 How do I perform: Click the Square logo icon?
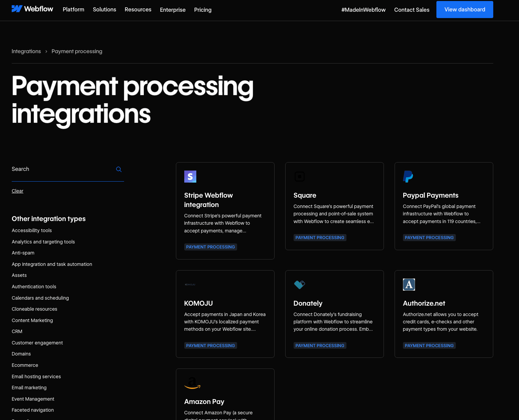[x=300, y=177]
